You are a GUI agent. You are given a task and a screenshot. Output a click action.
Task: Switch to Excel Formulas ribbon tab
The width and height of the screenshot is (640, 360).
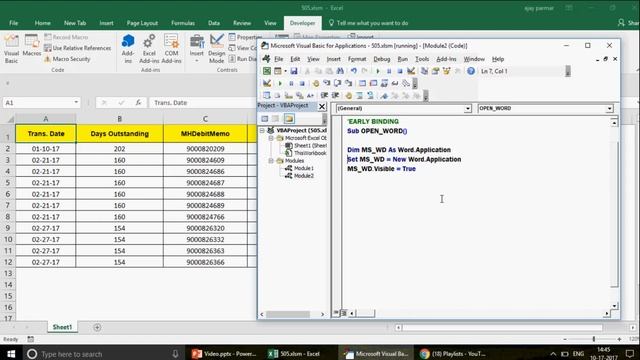[182, 23]
